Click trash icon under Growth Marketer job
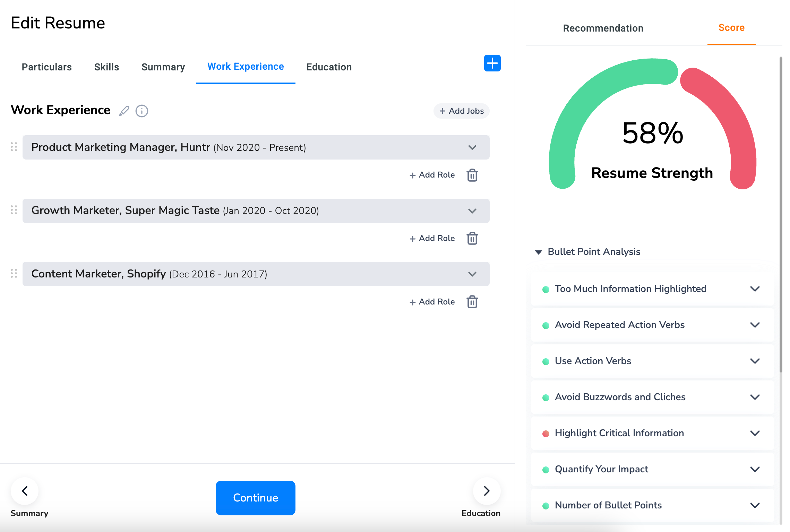790x532 pixels. [x=472, y=239]
